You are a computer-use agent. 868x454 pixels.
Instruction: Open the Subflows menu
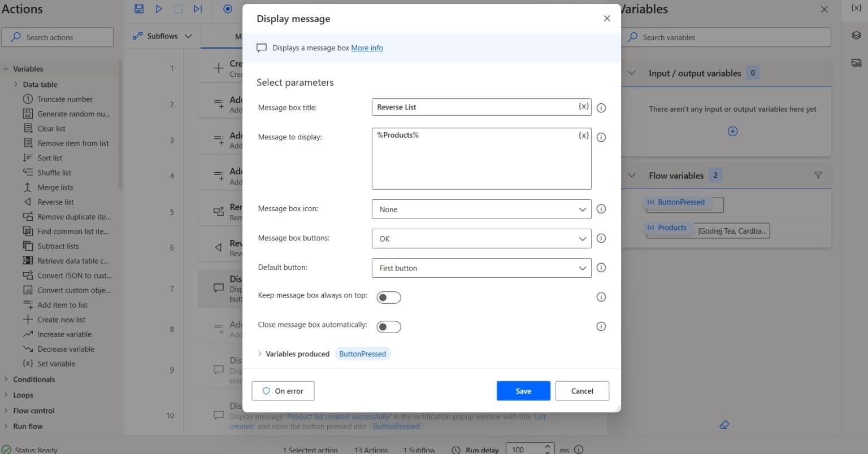[x=162, y=36]
